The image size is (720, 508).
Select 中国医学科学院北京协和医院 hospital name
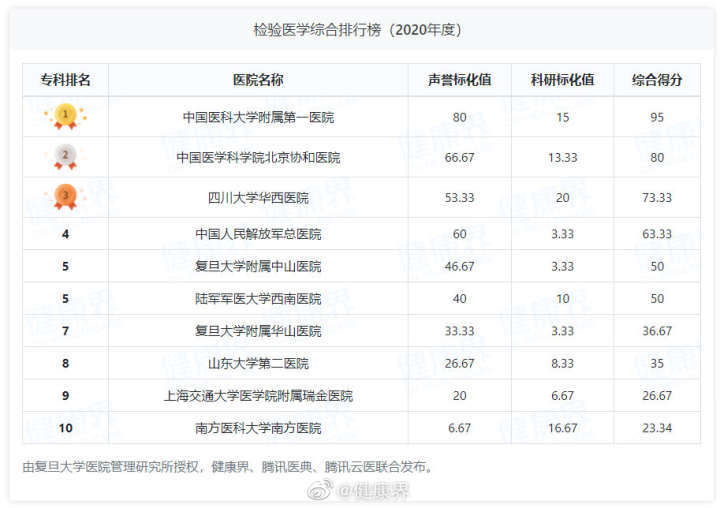tap(258, 158)
